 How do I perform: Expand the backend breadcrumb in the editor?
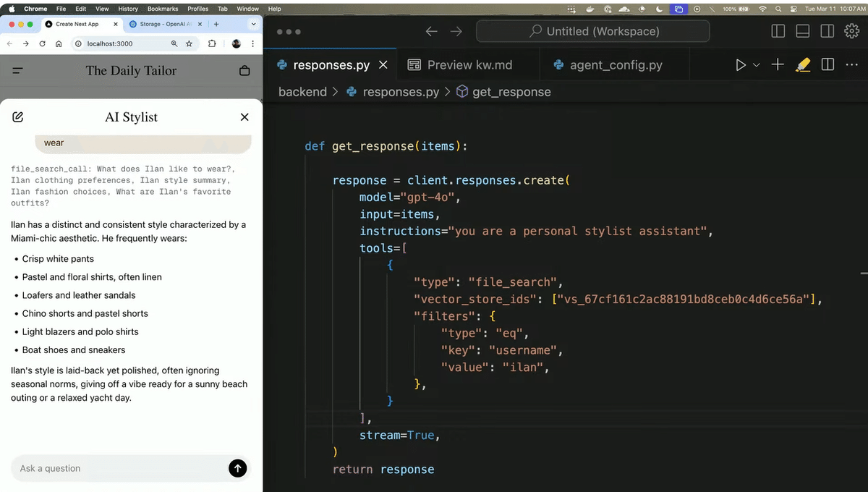[x=302, y=92]
